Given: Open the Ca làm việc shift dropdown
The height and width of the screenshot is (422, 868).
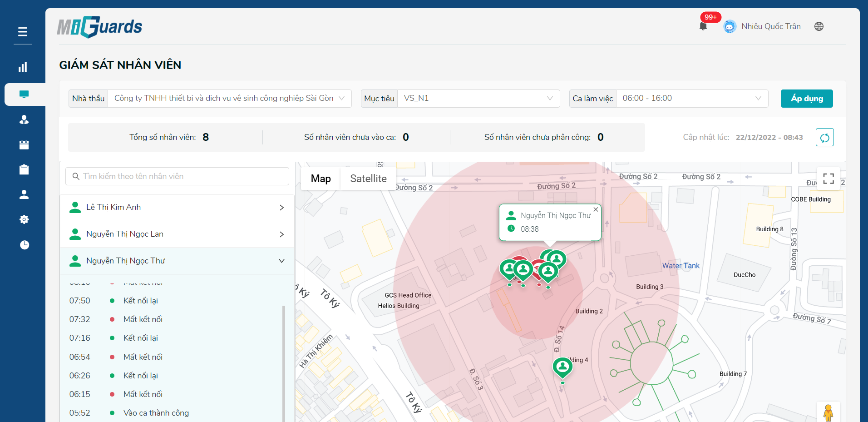Looking at the screenshot, I should pos(692,99).
